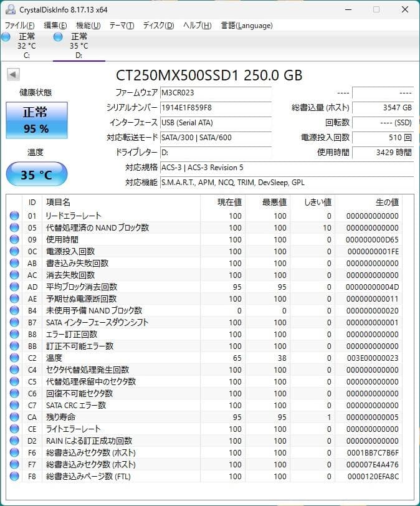420x506 pixels.
Task: Open the 機能(U) menu
Action: 88,25
